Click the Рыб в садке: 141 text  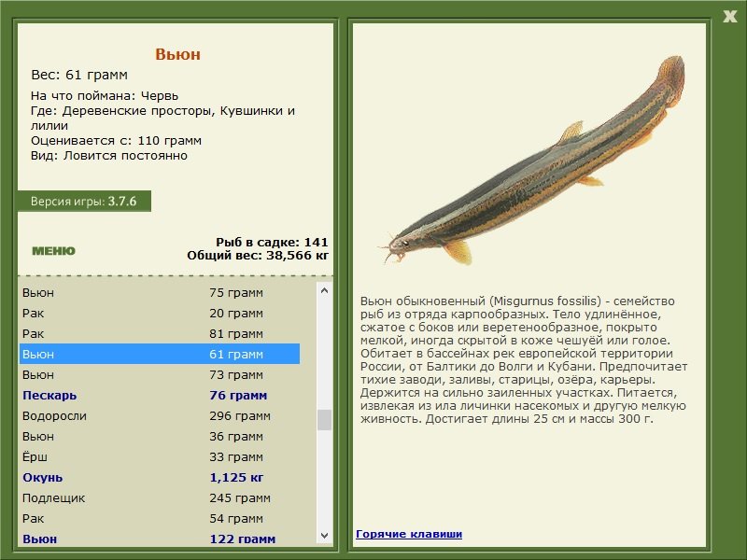point(272,242)
